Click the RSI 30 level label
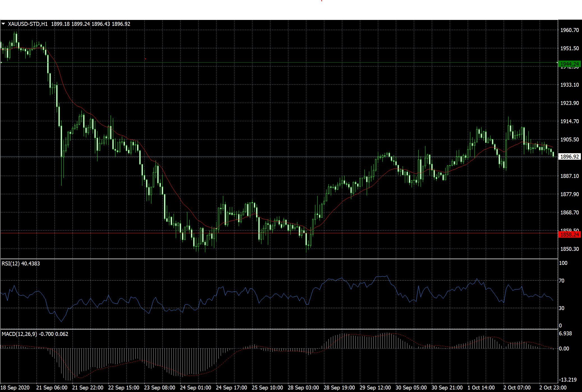 [562, 308]
